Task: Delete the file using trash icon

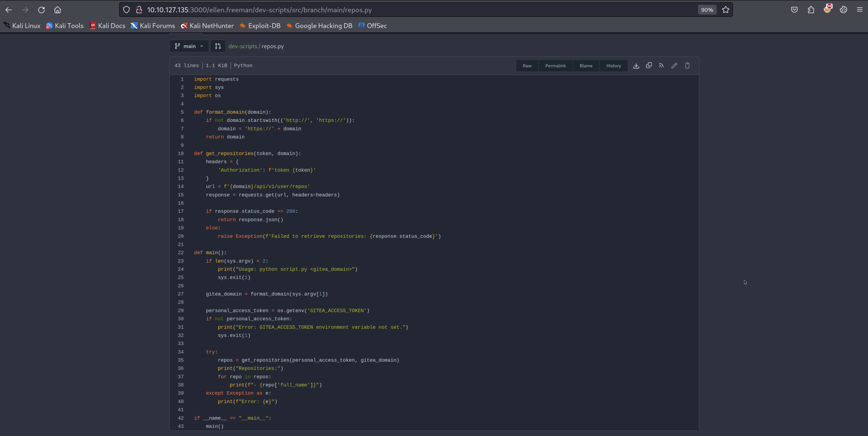Action: [x=687, y=66]
